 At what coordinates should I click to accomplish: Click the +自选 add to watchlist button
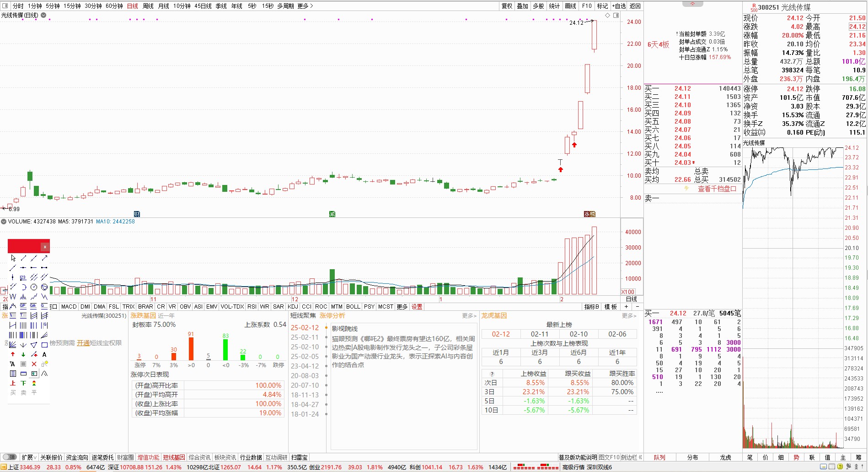tap(619, 6)
